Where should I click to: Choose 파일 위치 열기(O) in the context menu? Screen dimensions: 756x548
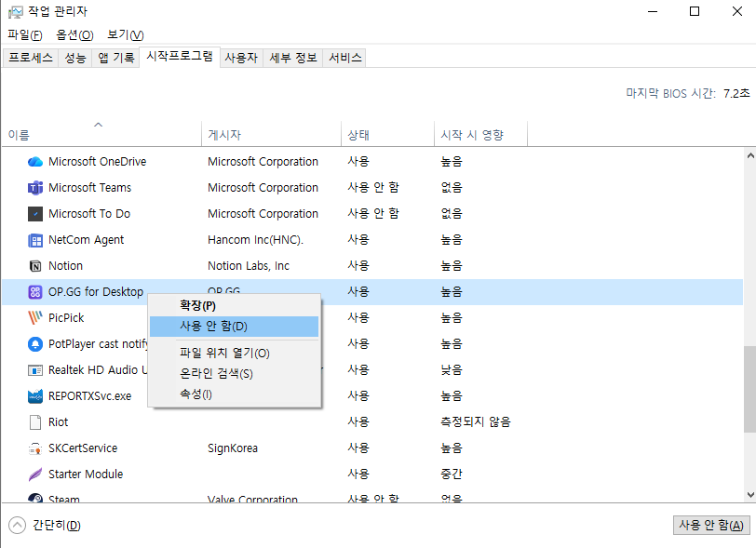(235, 353)
